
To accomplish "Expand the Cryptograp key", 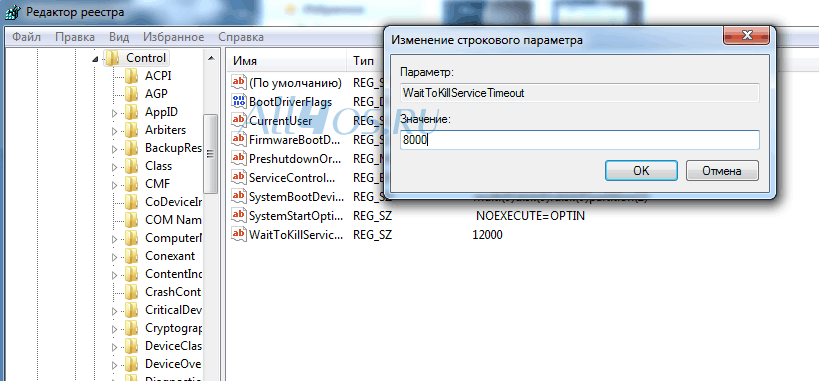I will click(114, 329).
